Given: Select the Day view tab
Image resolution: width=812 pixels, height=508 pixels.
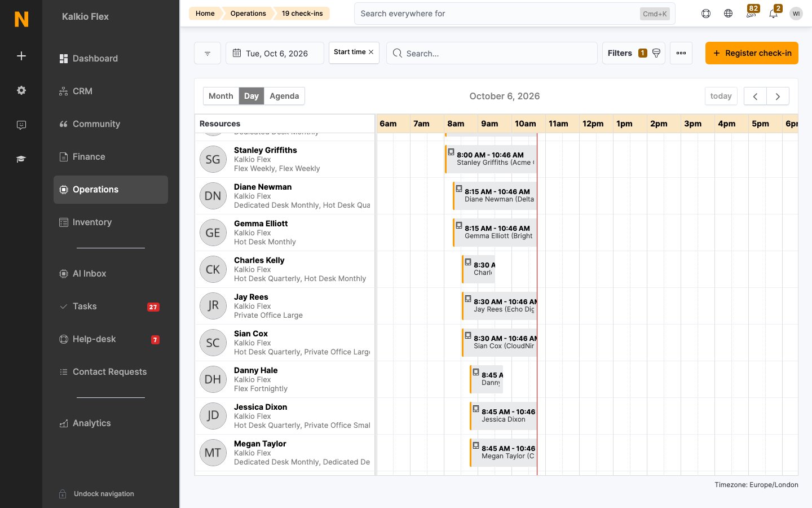Looking at the screenshot, I should [251, 96].
